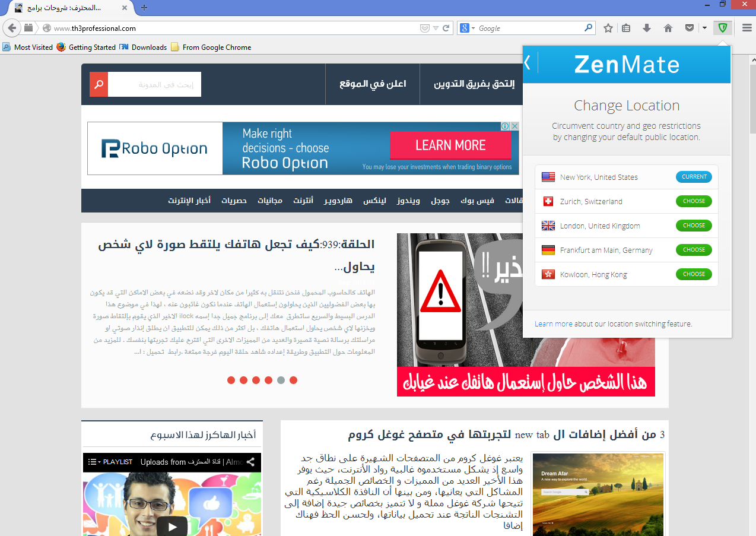Open From Google Chrome bookmarks folder
This screenshot has width=756, height=536.
(x=211, y=47)
